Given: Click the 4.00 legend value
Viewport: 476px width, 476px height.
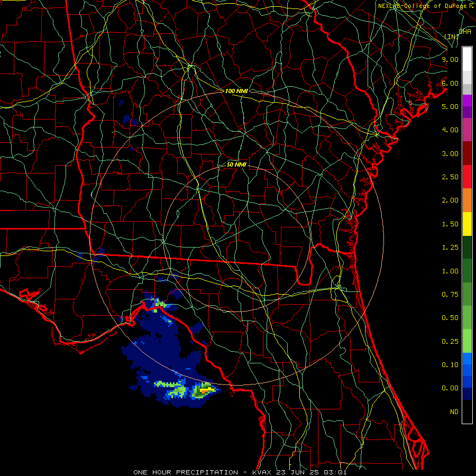Looking at the screenshot, I should point(450,130).
